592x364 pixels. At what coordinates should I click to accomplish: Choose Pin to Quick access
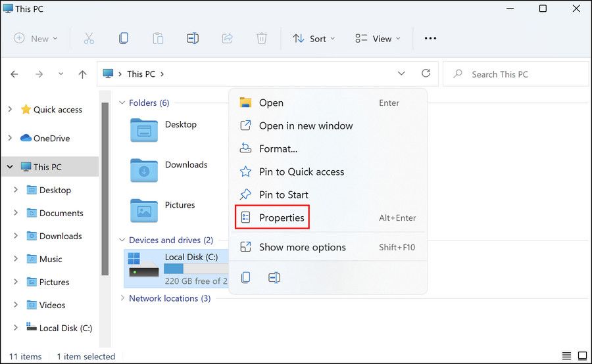click(x=328, y=171)
